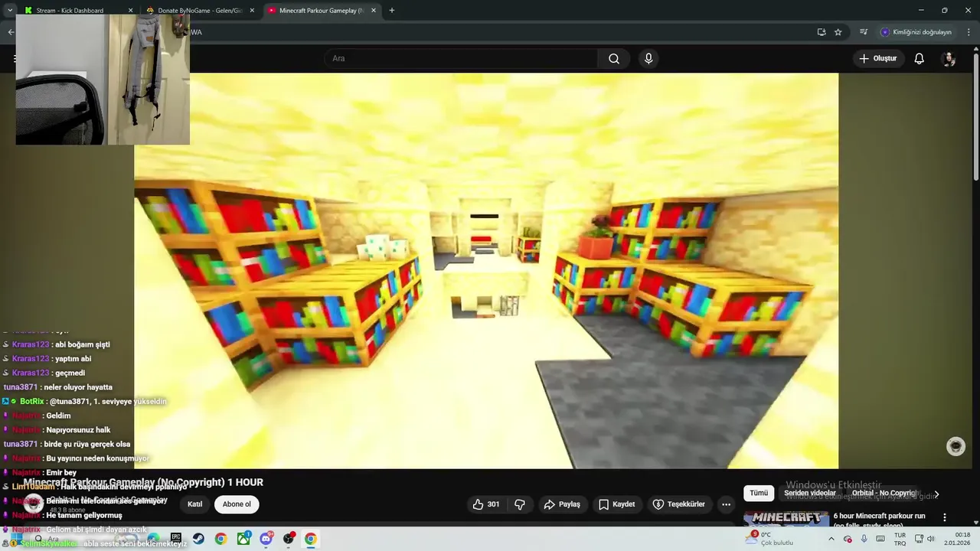The width and height of the screenshot is (980, 551).
Task: Open OBS Studio from taskbar
Action: click(289, 539)
